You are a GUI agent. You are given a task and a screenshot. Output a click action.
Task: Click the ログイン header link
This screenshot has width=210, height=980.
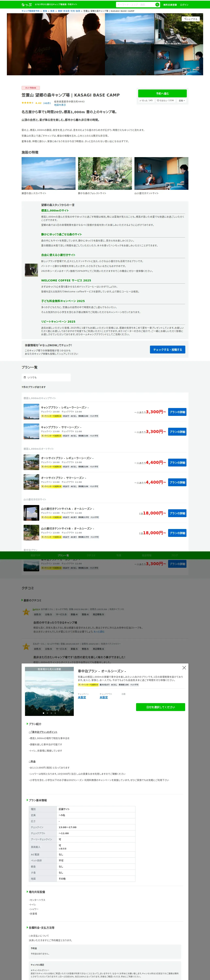[x=184, y=5]
